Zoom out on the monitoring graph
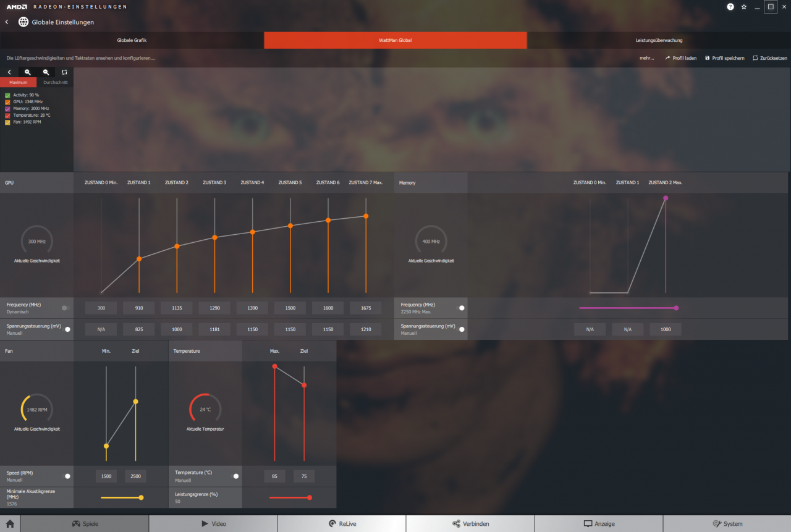791x532 pixels. coord(46,72)
